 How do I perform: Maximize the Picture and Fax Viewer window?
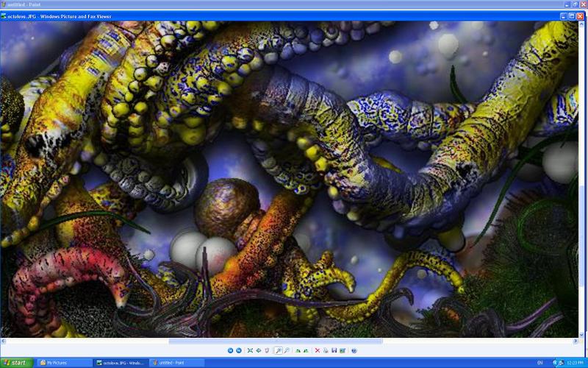pos(572,16)
